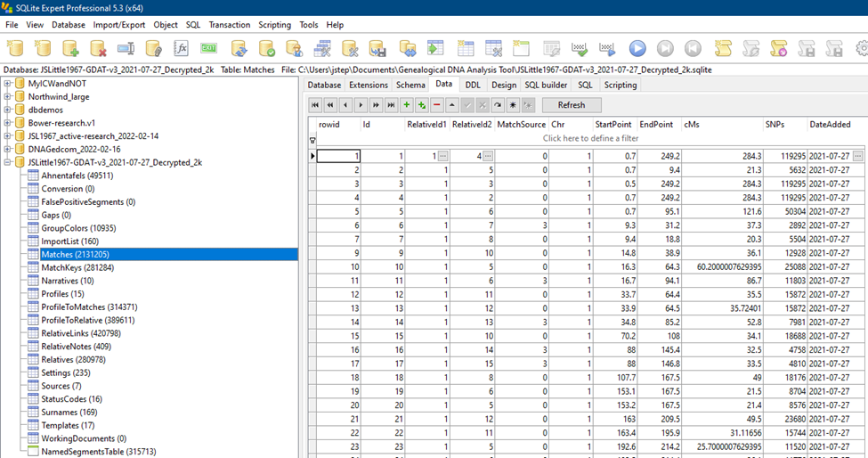Expand the dbdemos database tree node

[9, 110]
